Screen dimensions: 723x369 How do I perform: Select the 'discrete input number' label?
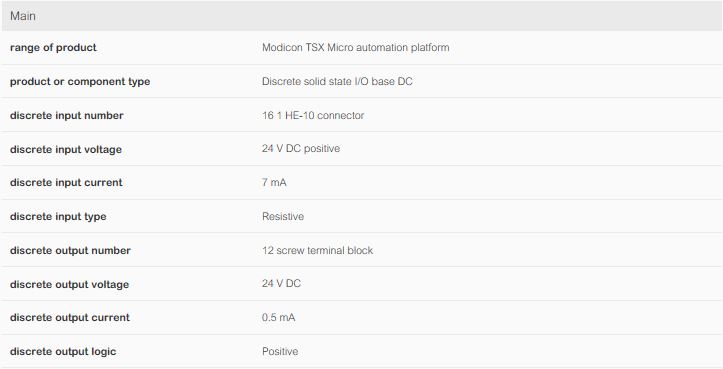click(x=66, y=115)
